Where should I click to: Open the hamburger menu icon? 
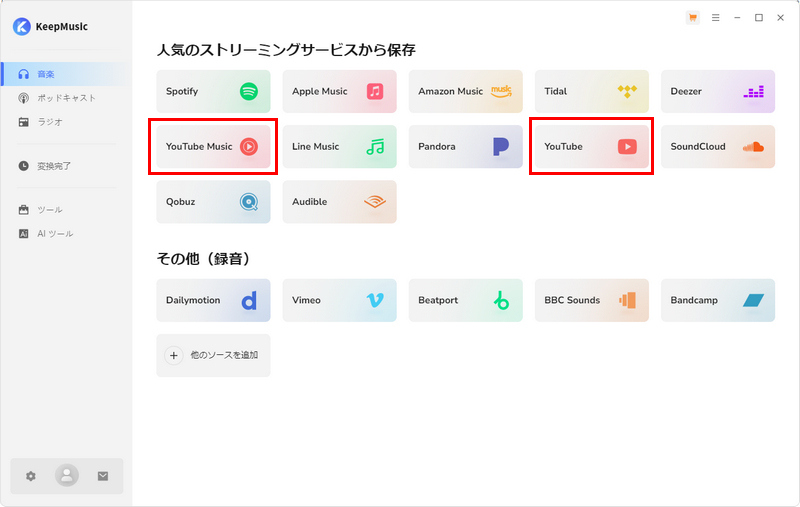[715, 18]
